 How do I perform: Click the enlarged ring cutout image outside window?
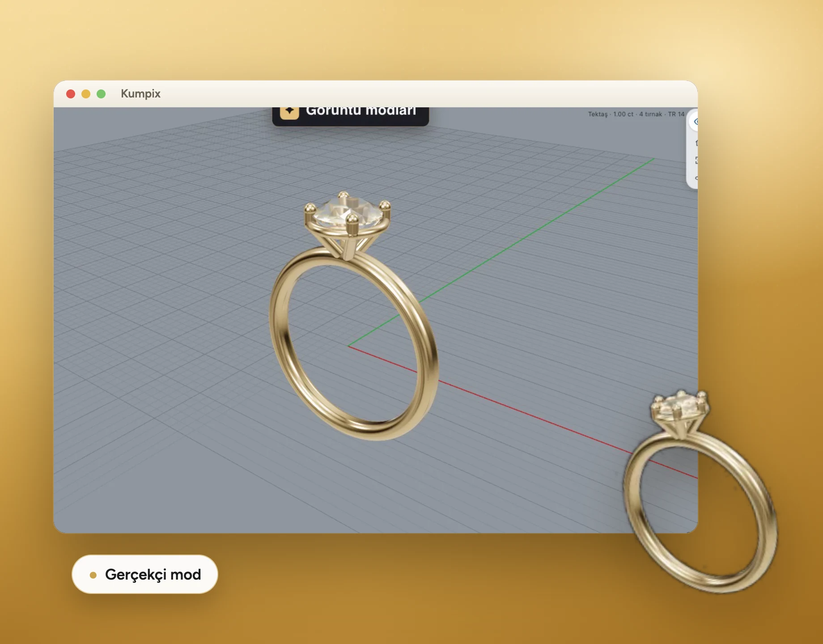(700, 492)
